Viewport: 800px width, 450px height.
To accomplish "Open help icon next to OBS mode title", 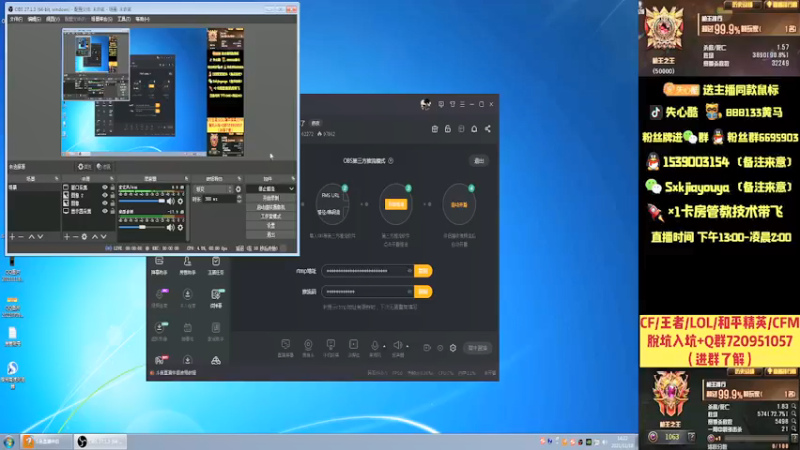I will click(391, 161).
